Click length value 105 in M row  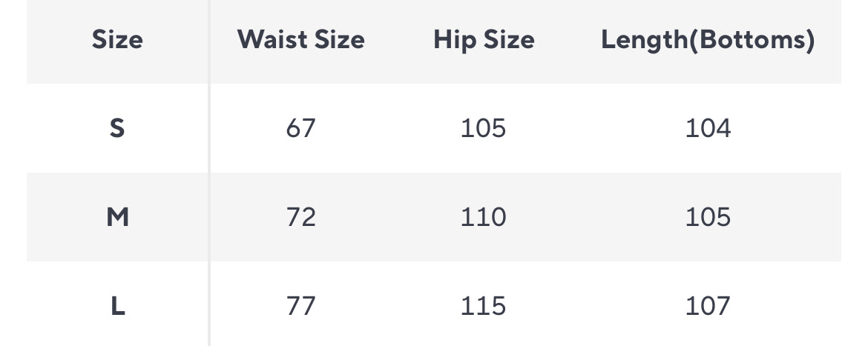(x=708, y=217)
